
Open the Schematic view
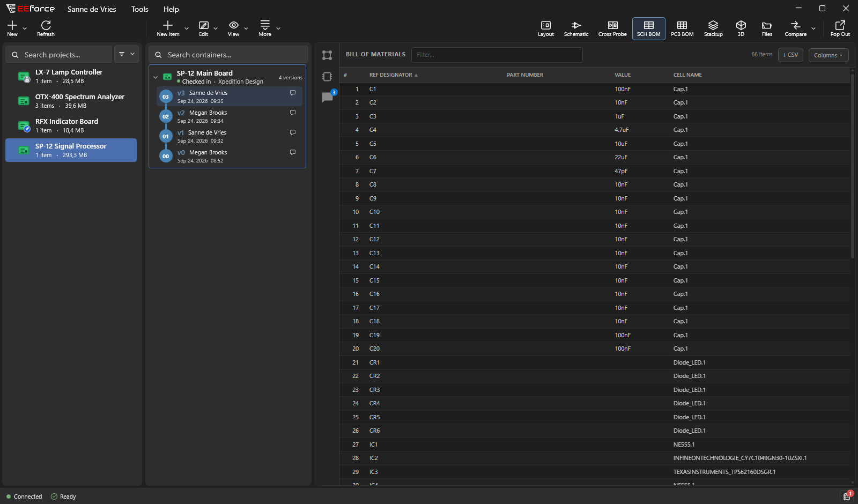(576, 28)
